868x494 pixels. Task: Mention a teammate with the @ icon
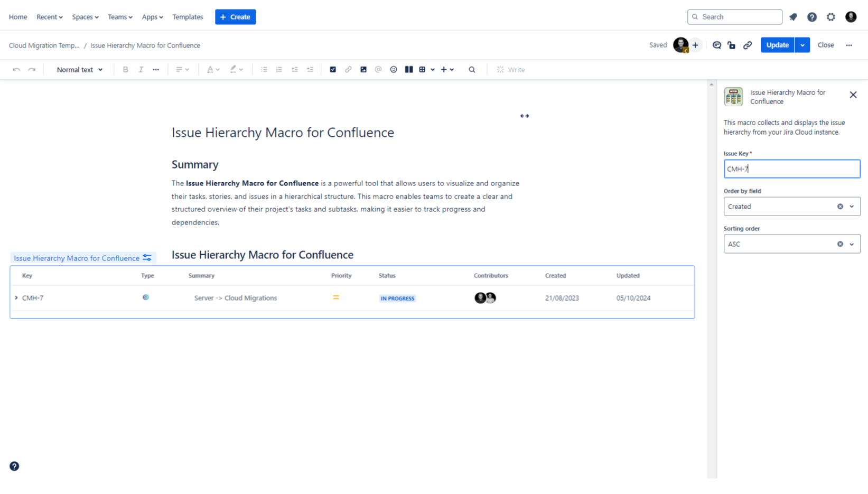click(x=378, y=69)
